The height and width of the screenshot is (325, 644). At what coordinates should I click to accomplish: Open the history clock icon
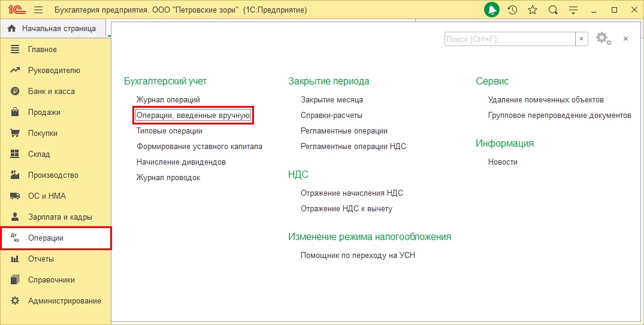point(512,10)
